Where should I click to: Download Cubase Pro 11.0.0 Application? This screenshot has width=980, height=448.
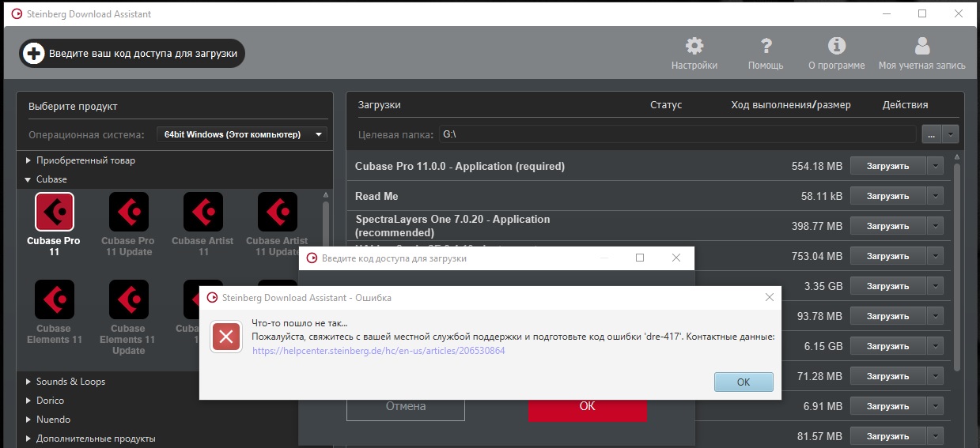click(x=888, y=166)
